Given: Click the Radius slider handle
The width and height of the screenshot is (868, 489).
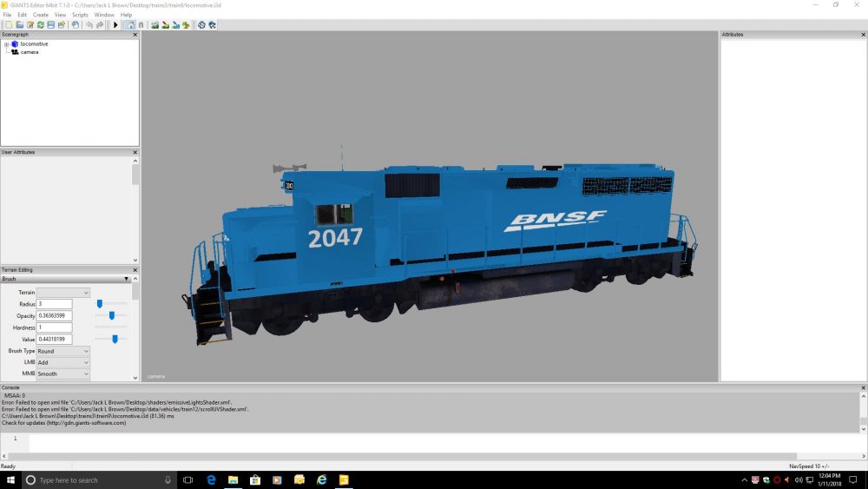Looking at the screenshot, I should [x=100, y=304].
